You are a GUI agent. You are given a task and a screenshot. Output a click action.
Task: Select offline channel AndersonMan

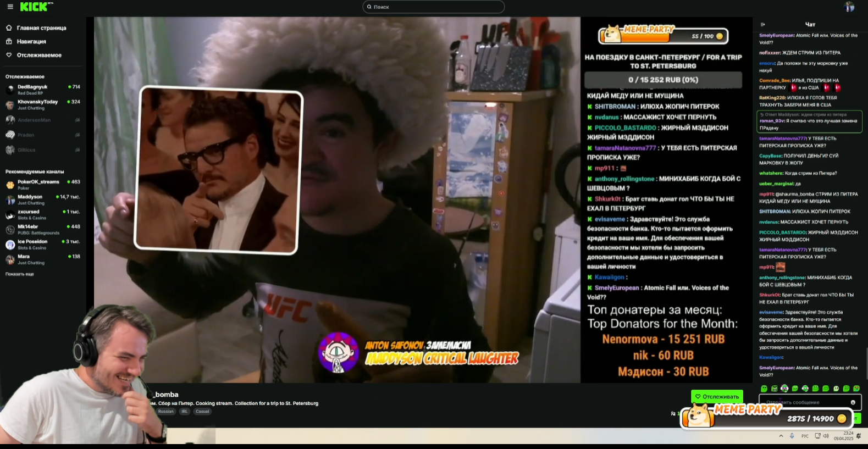coord(43,120)
